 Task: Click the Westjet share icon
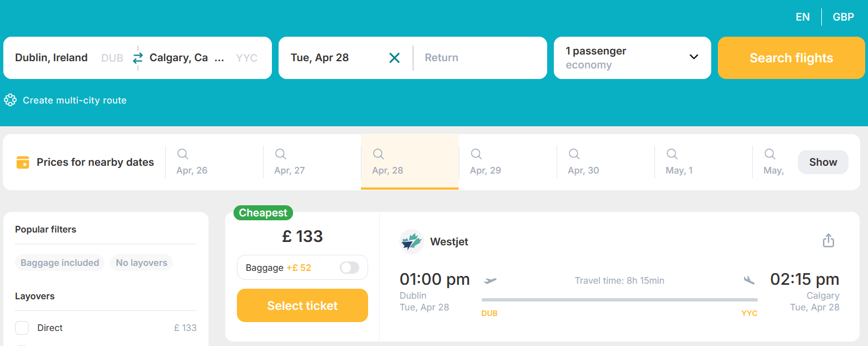(829, 240)
